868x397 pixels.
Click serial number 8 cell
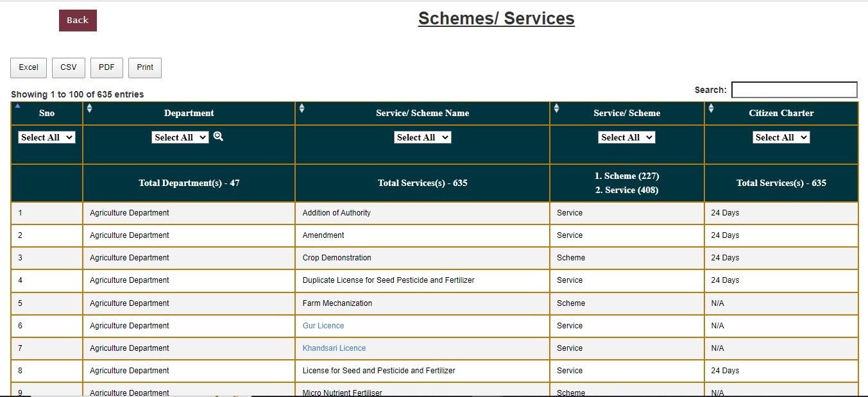pos(47,371)
